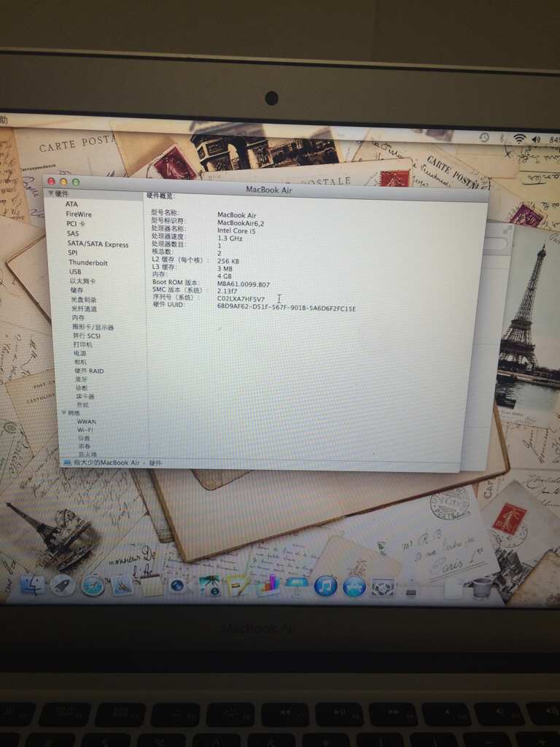This screenshot has height=747, width=560.
Task: Select 以太网卡 Ethernet cards item
Action: [x=82, y=281]
